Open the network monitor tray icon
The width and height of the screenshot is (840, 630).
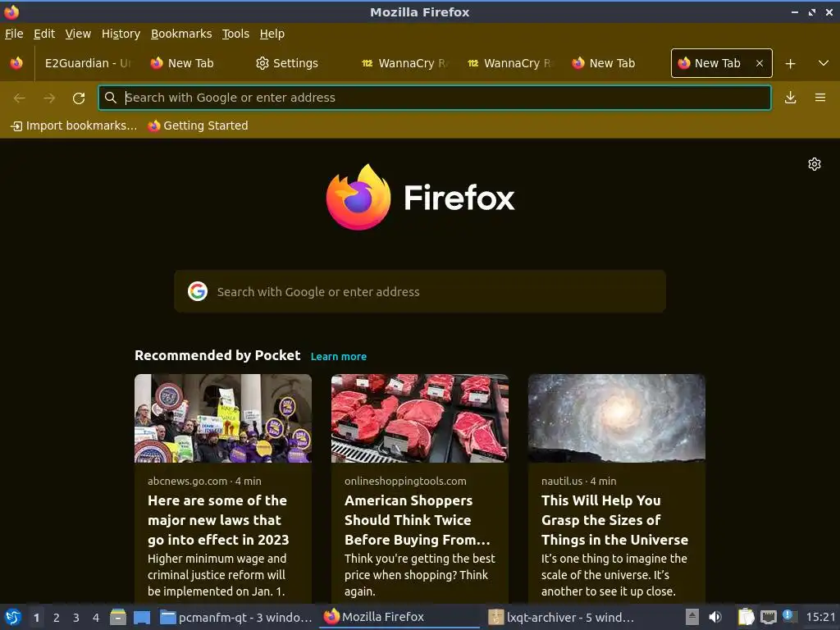click(768, 617)
